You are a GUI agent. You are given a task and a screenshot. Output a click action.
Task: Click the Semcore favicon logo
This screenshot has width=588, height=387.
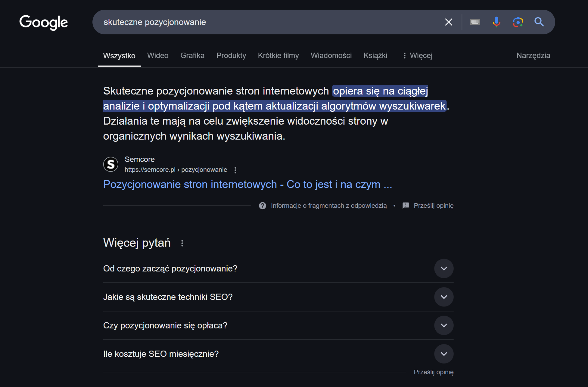[111, 164]
